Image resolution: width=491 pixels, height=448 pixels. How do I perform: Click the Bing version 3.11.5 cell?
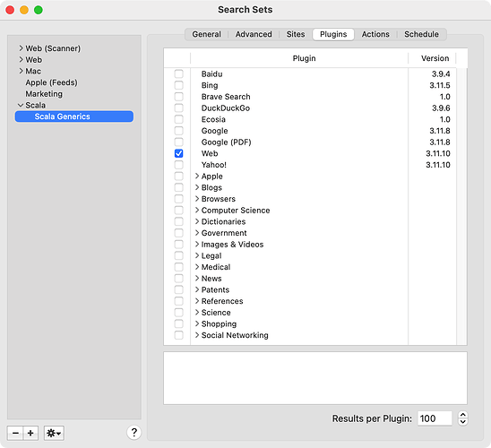click(440, 85)
